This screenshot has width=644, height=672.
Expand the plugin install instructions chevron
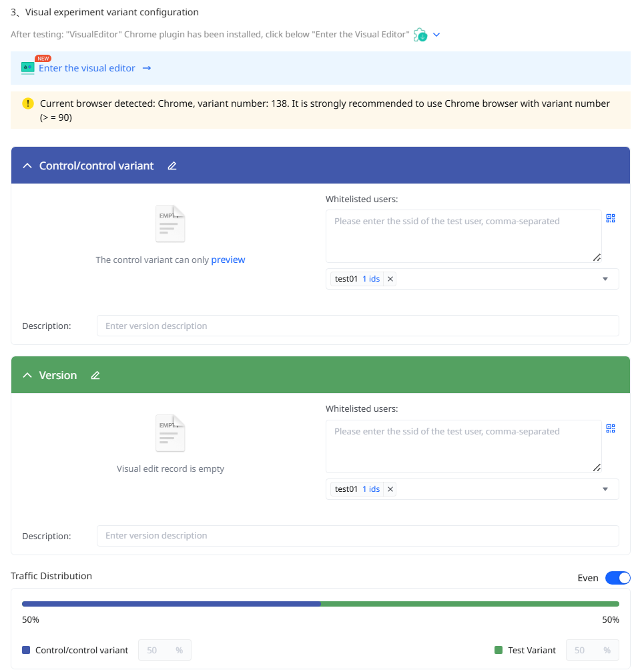[436, 35]
